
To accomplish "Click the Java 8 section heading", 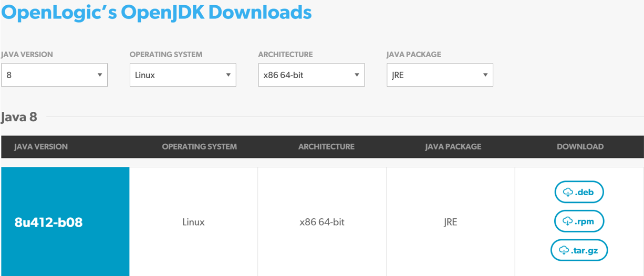I will [19, 116].
